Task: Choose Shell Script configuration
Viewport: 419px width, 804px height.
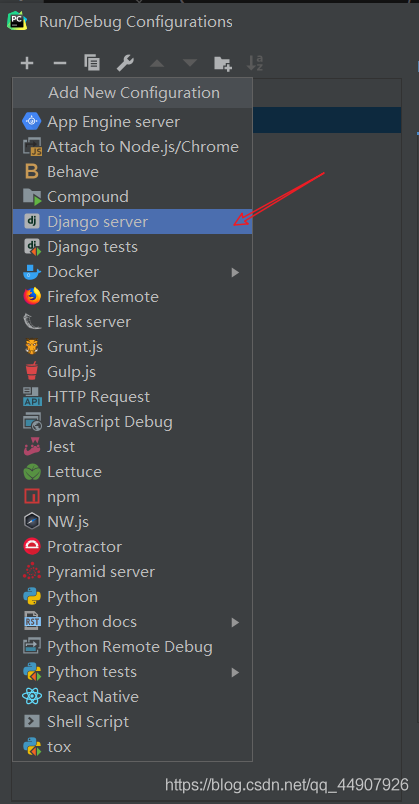Action: (x=132, y=722)
